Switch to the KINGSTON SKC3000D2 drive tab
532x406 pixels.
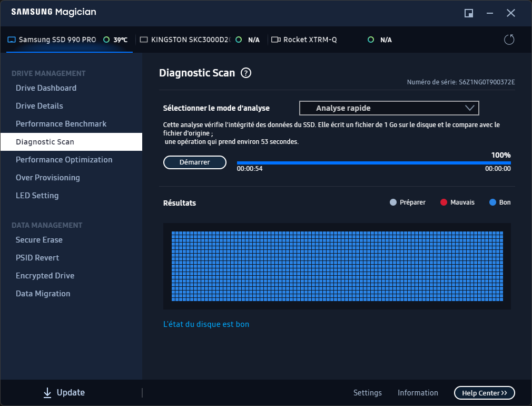point(202,40)
